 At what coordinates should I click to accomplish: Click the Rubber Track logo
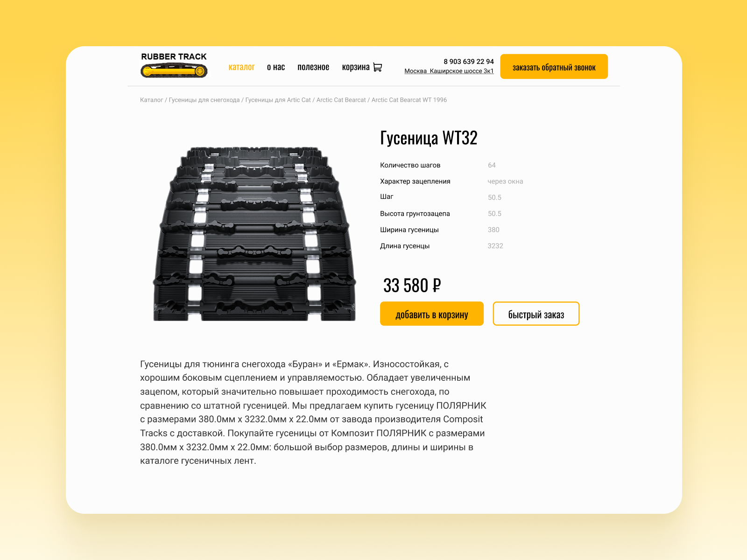[174, 65]
